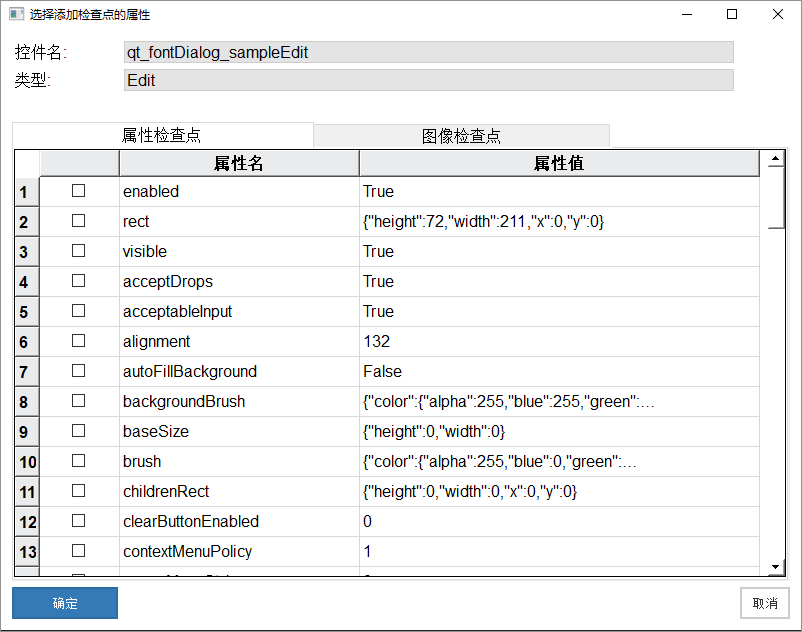Tick the acceptDrops property checkbox
The width and height of the screenshot is (802, 632).
pos(78,281)
